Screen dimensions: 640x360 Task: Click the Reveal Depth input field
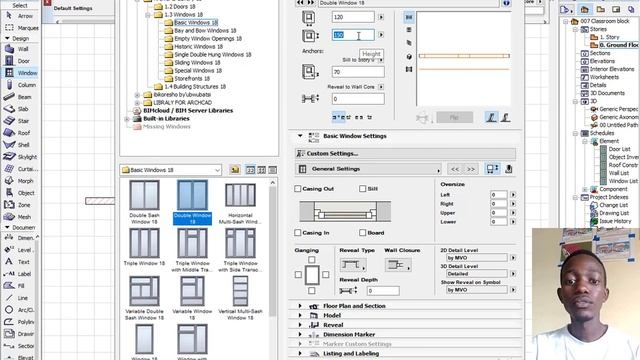(383, 291)
